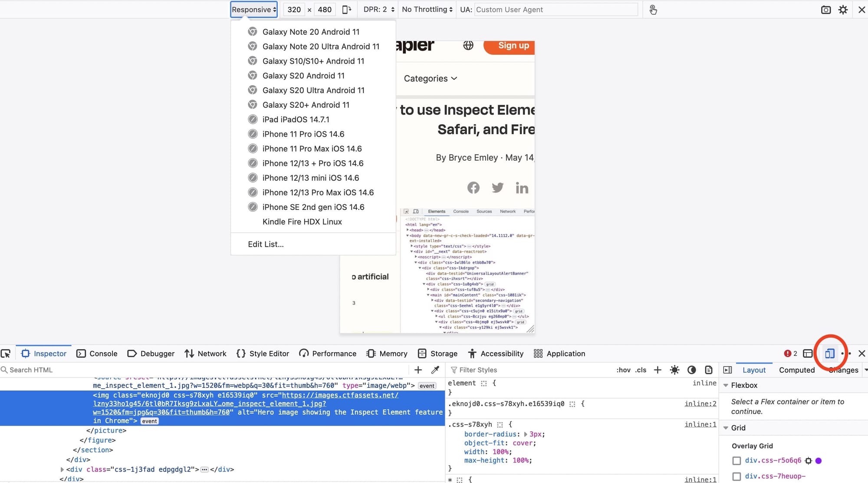Screen dimensions: 868x483
Task: Click the purple grid highlight color swatch
Action: coord(819,460)
